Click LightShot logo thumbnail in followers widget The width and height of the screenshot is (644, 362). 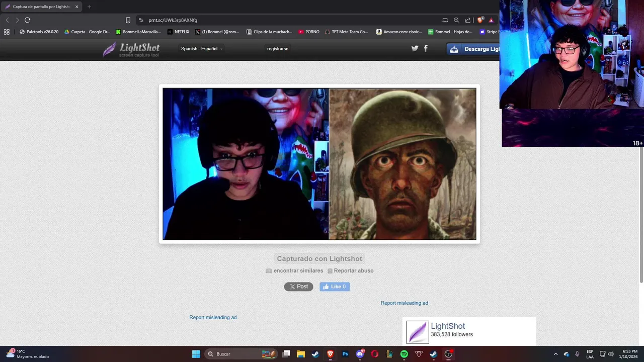coord(418,332)
